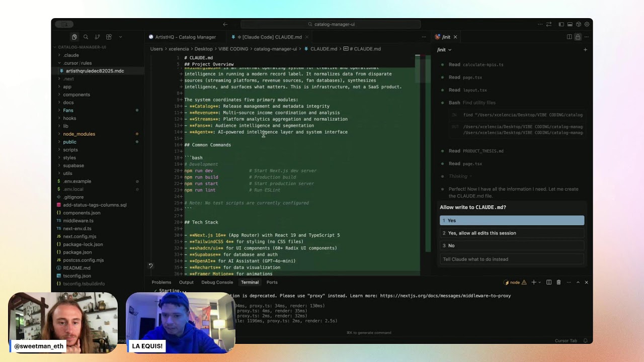Close the CLAUDE.md editor tab
This screenshot has height=362, width=644.
point(306,37)
